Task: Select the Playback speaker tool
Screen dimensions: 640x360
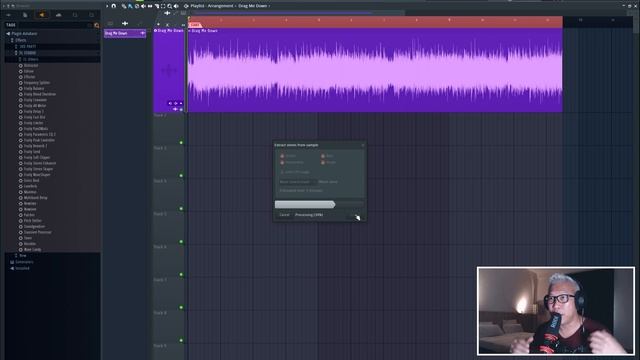Action: click(x=176, y=6)
